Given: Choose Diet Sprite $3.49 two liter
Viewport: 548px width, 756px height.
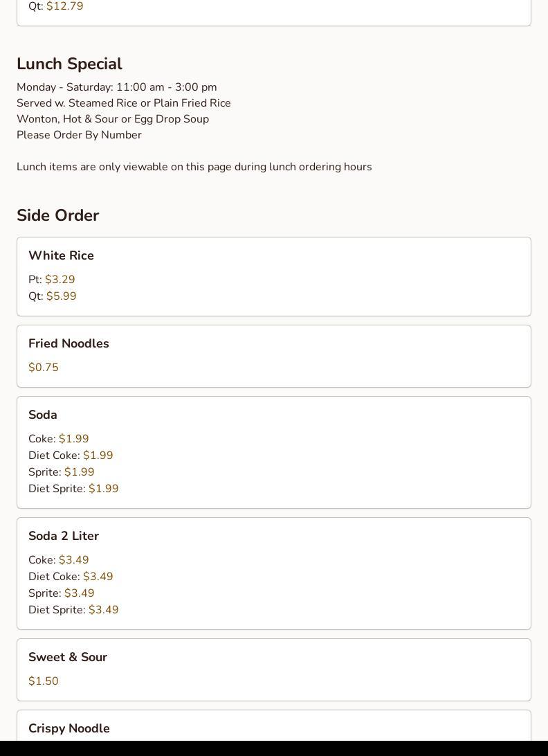Looking at the screenshot, I should (103, 610).
